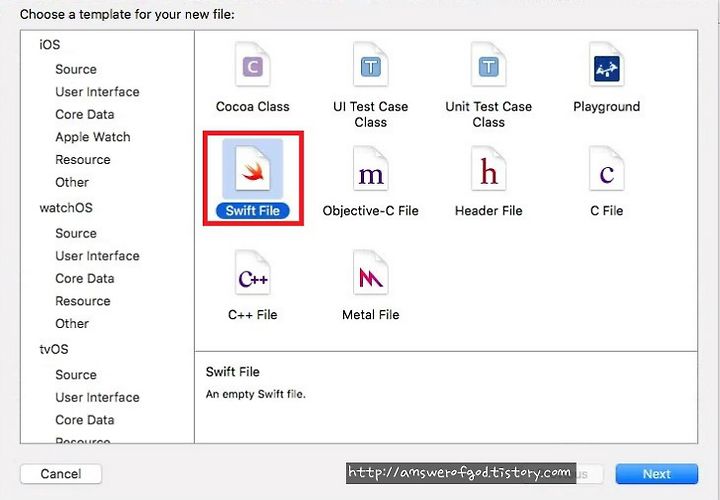Choose the C++ File template icon
The width and height of the screenshot is (720, 500).
click(253, 272)
